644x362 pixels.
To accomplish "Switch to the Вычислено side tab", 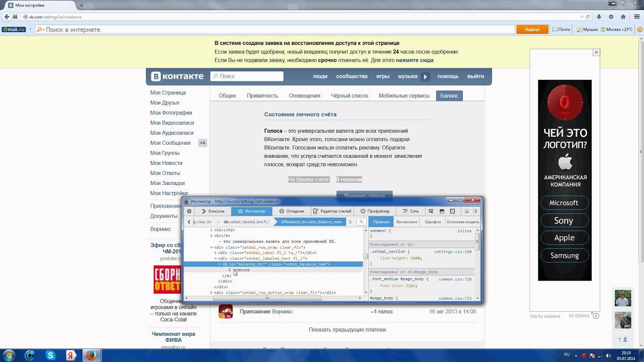I will pyautogui.click(x=407, y=222).
